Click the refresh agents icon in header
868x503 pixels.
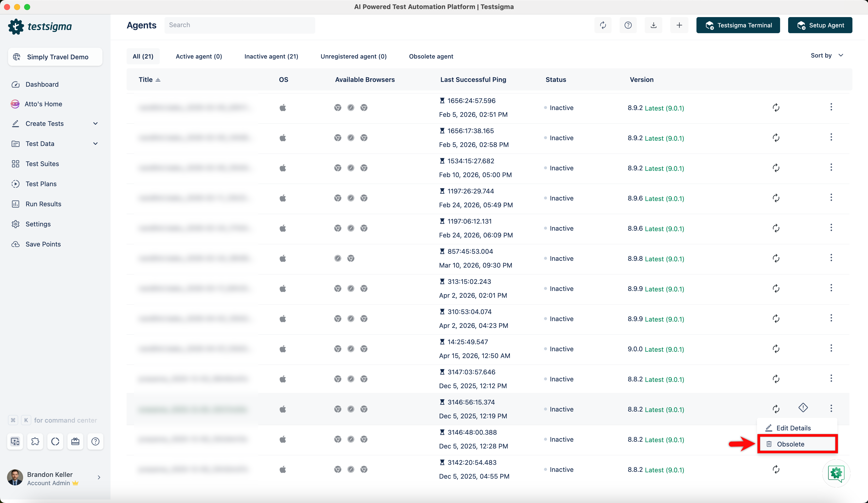(603, 25)
